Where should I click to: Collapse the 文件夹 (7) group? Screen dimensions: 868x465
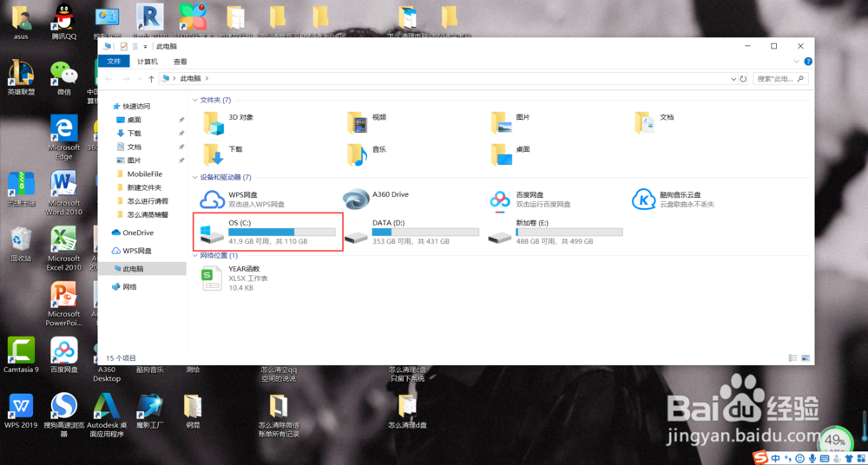194,100
